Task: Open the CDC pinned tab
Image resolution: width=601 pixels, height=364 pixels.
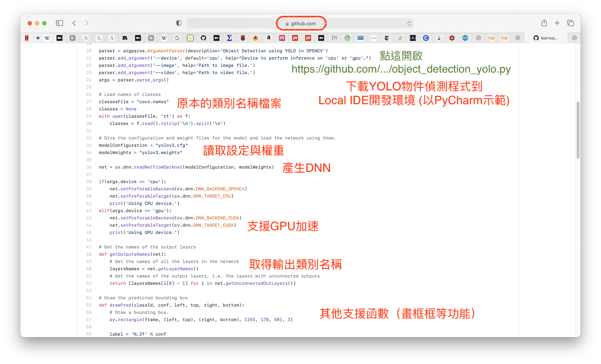Action: pos(360,38)
